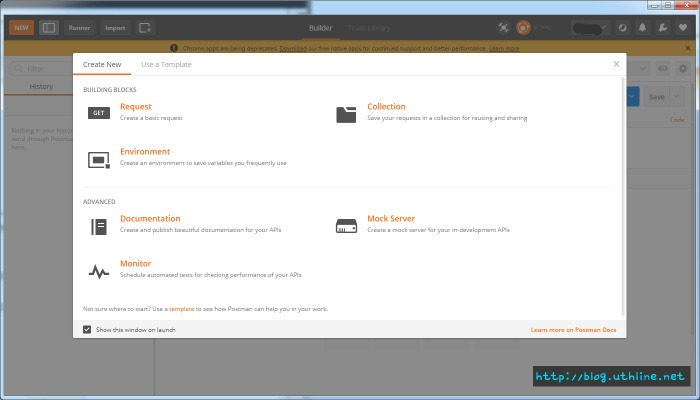Dismiss the Chrome apps deprecation banner
The width and height of the screenshot is (700, 400).
pyautogui.click(x=688, y=48)
